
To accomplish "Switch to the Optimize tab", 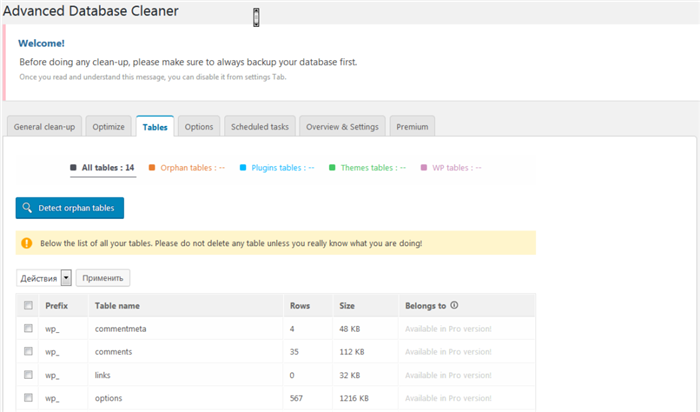I will click(108, 127).
